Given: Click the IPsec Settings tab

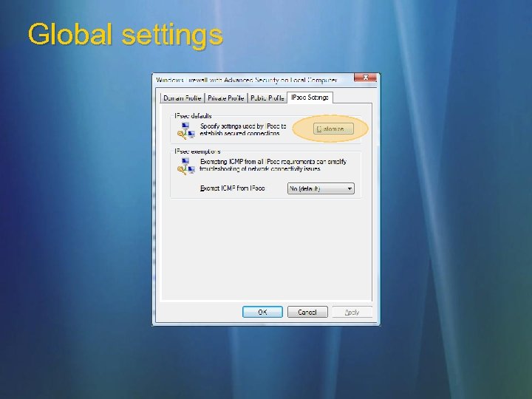Looking at the screenshot, I should pyautogui.click(x=310, y=98).
